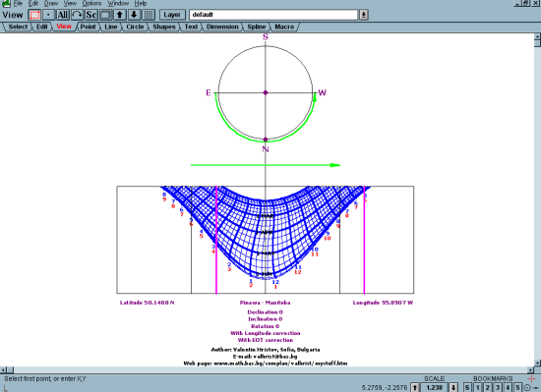Click the View All button
Image resolution: width=541 pixels, height=392 pixels.
(63, 15)
